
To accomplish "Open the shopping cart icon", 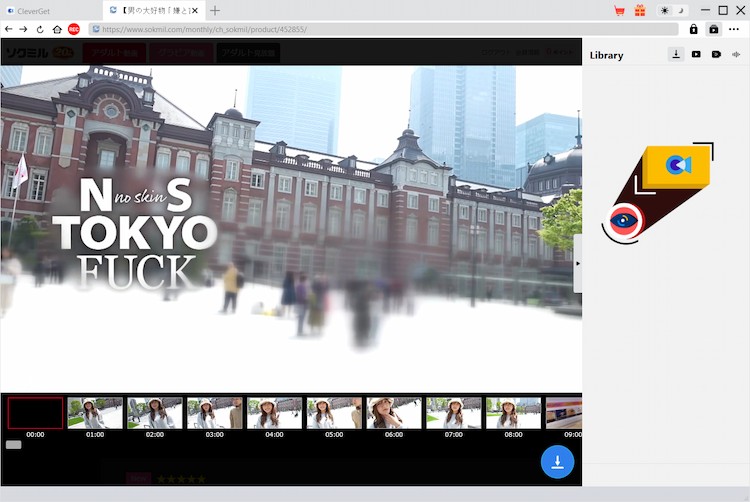I will click(x=620, y=10).
